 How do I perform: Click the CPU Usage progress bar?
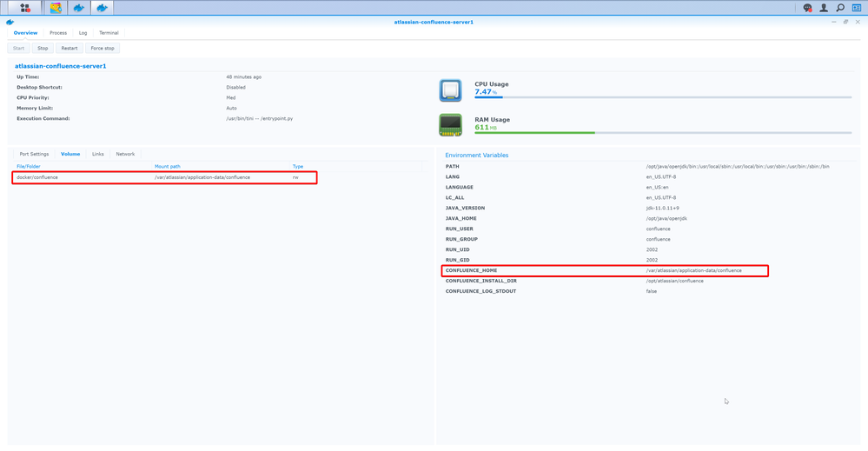tap(663, 97)
